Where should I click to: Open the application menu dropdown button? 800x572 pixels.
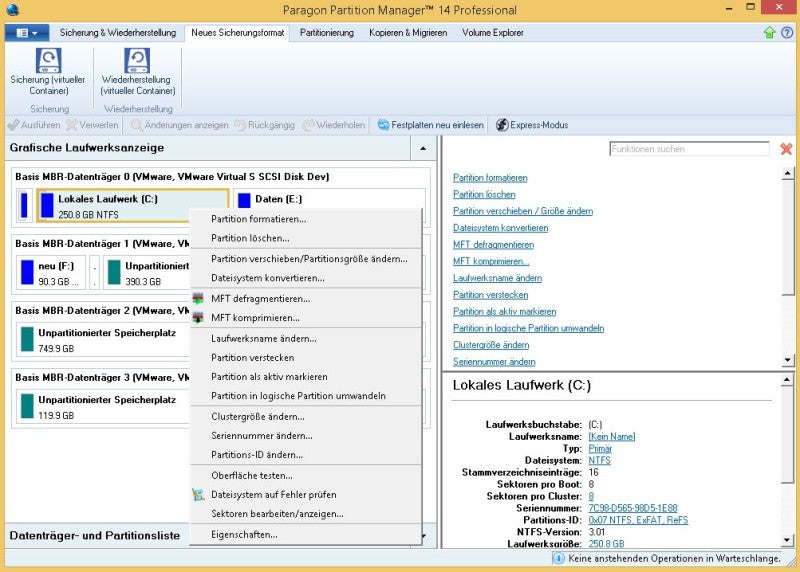[27, 33]
